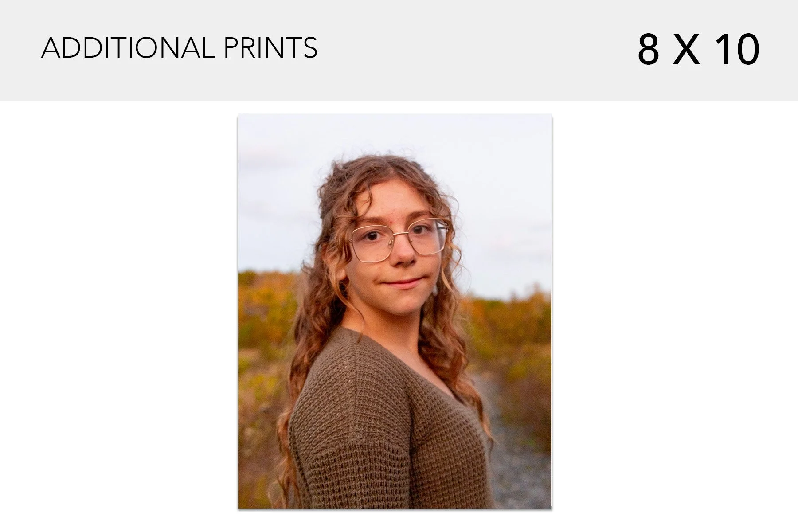798x532 pixels.
Task: Open the portrait print preview photo
Action: click(395, 311)
